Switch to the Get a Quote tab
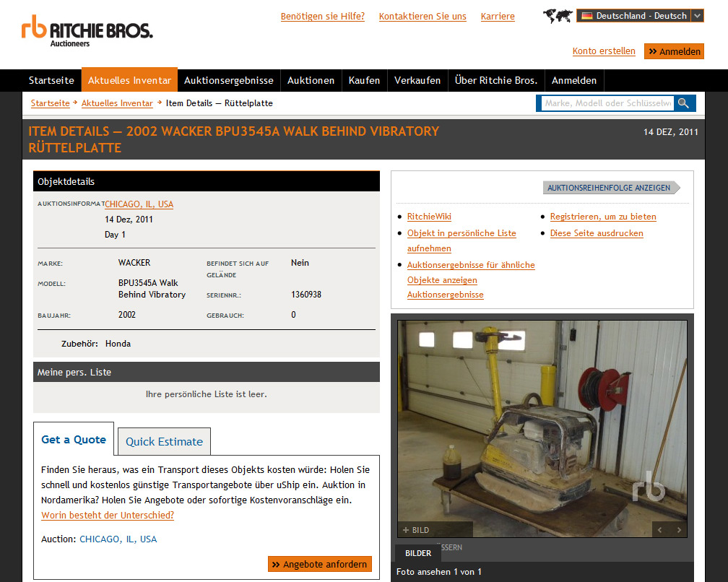Screen dimensions: 728x582 coord(74,439)
